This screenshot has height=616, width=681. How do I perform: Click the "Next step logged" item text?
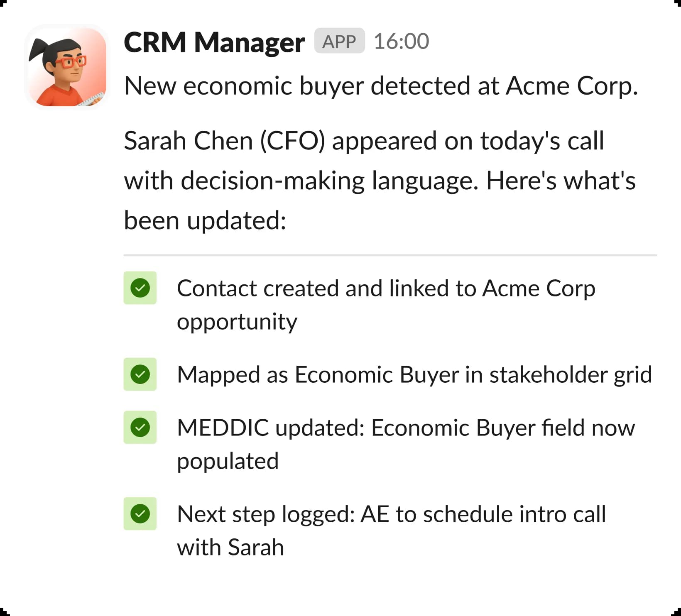click(x=266, y=514)
